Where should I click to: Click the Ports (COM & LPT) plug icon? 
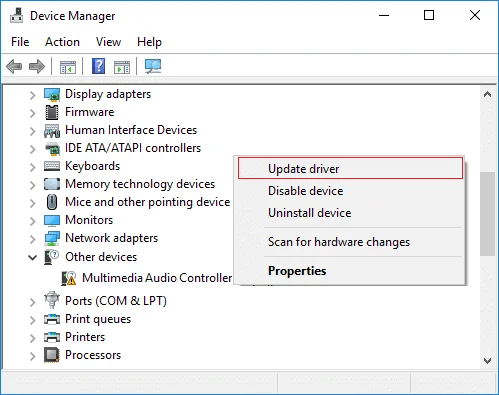click(x=52, y=300)
